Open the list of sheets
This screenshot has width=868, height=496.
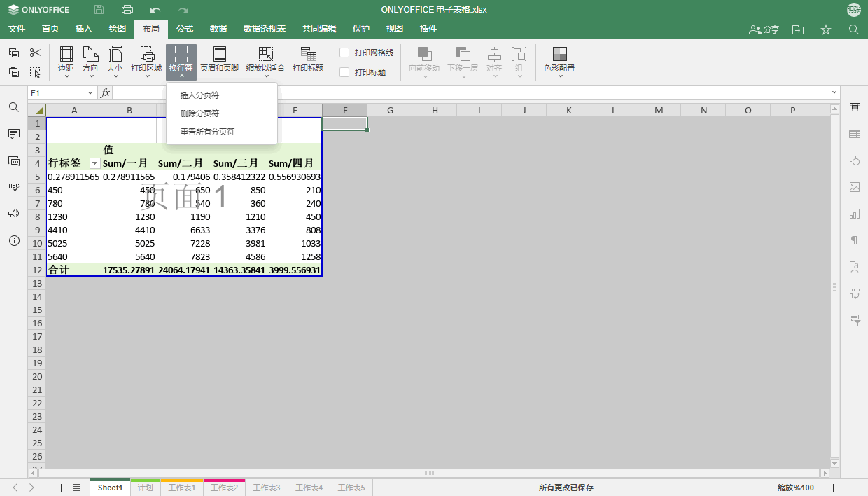coord(77,488)
